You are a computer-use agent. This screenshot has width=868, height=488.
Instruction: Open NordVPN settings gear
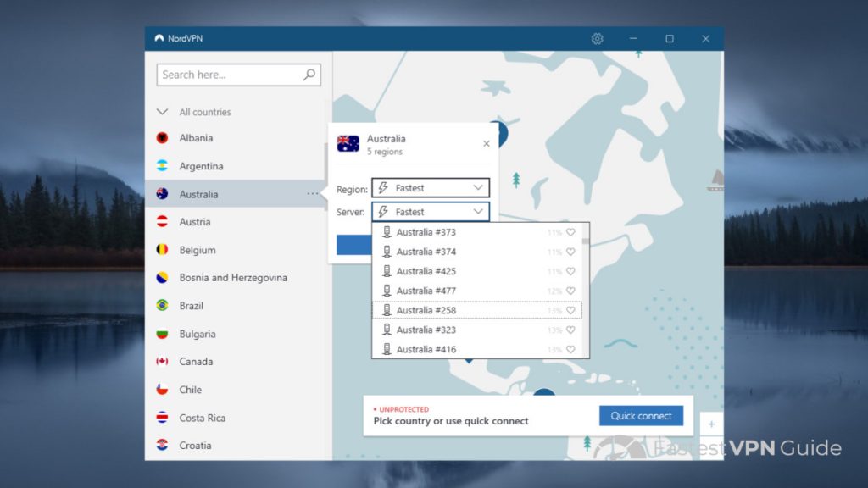click(597, 39)
